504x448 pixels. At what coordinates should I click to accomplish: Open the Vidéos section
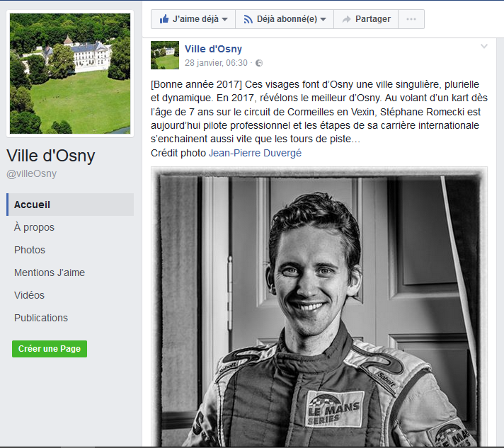pyautogui.click(x=29, y=295)
